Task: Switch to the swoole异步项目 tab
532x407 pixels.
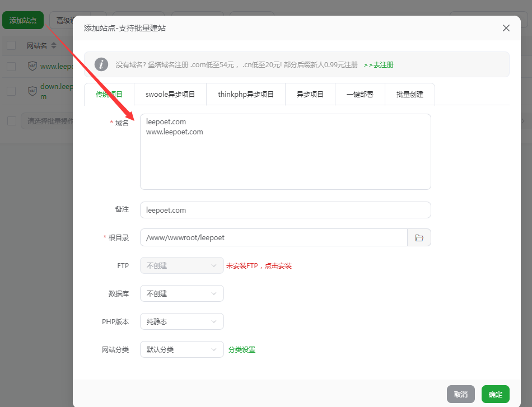Action: (170, 94)
